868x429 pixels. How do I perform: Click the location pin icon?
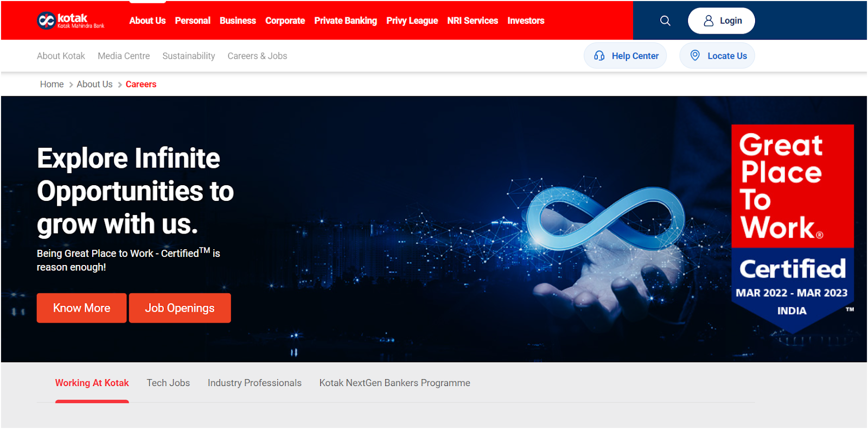coord(695,55)
